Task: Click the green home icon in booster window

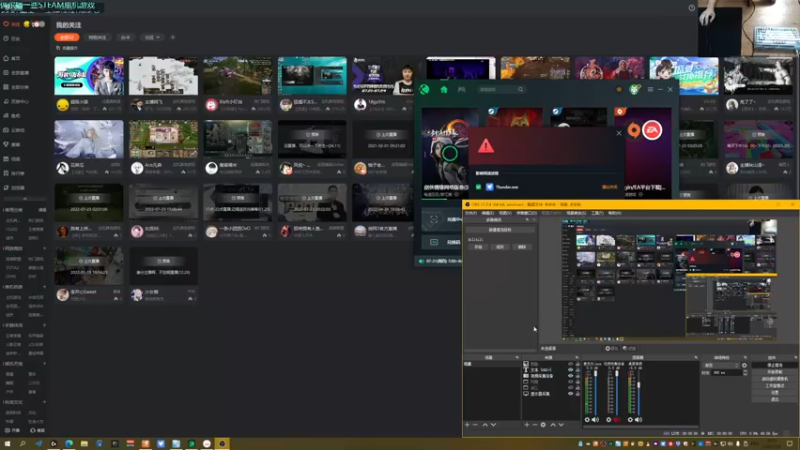Action: (x=444, y=89)
